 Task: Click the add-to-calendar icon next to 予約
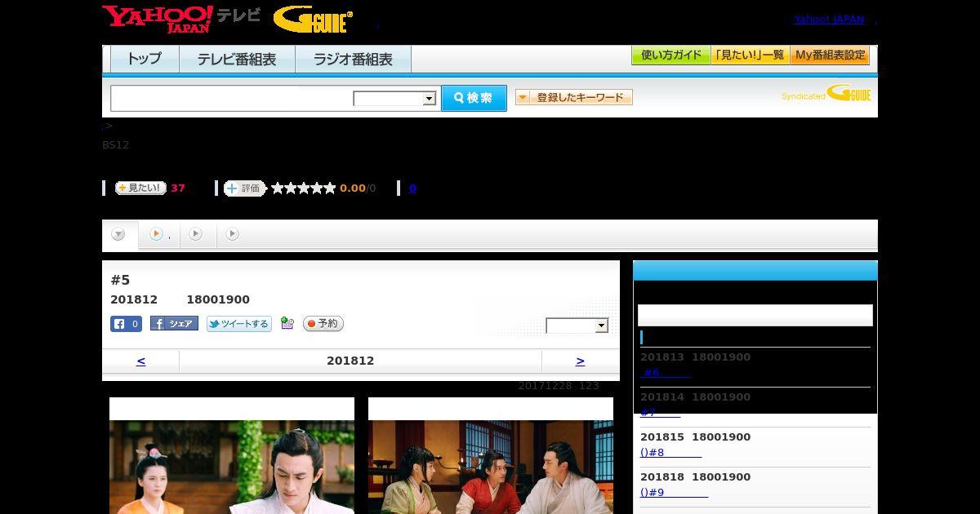tap(287, 323)
